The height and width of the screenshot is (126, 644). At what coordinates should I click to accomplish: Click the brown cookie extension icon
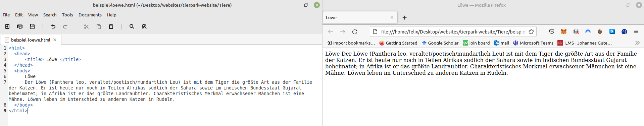click(x=600, y=31)
